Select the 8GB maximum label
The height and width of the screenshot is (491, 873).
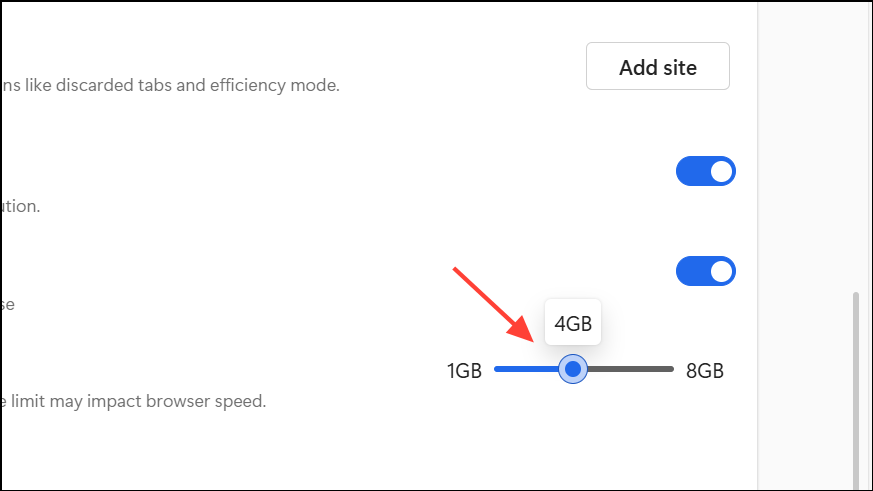(x=704, y=371)
